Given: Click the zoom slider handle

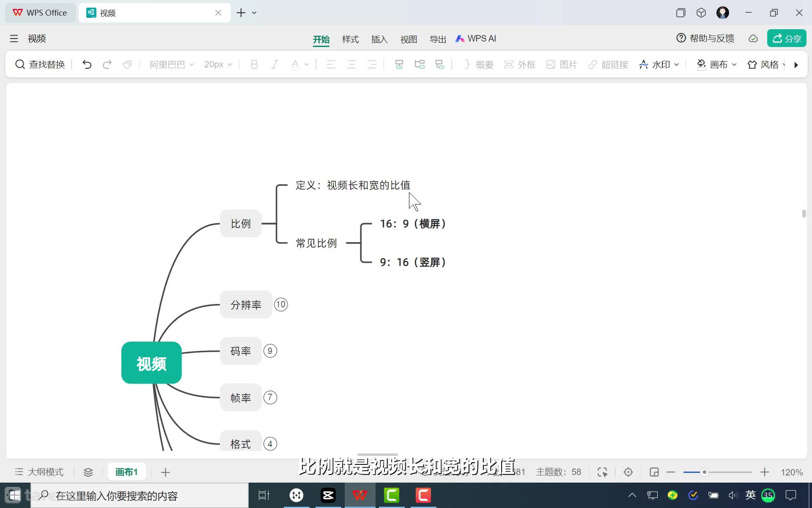Looking at the screenshot, I should pos(704,472).
